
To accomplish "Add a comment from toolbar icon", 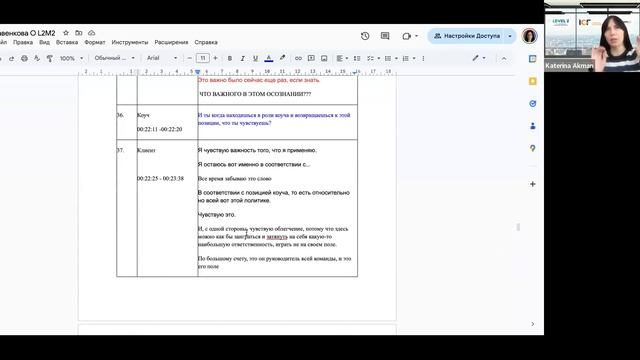I will [x=311, y=58].
